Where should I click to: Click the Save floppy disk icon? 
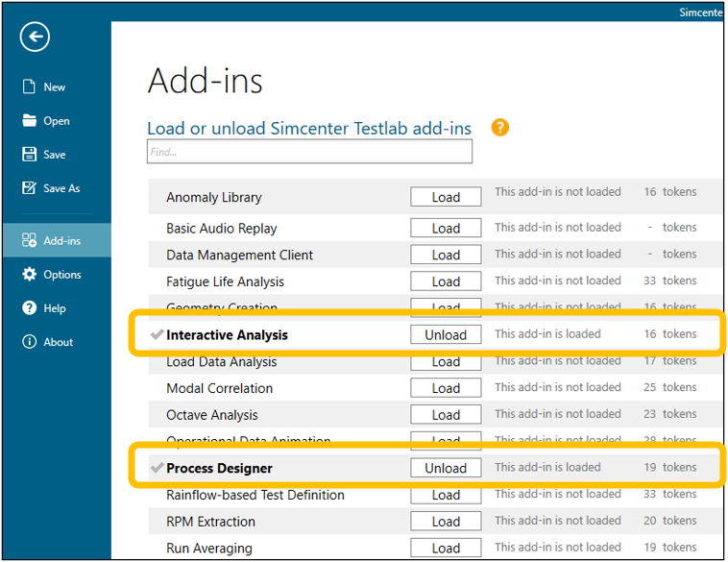click(29, 155)
